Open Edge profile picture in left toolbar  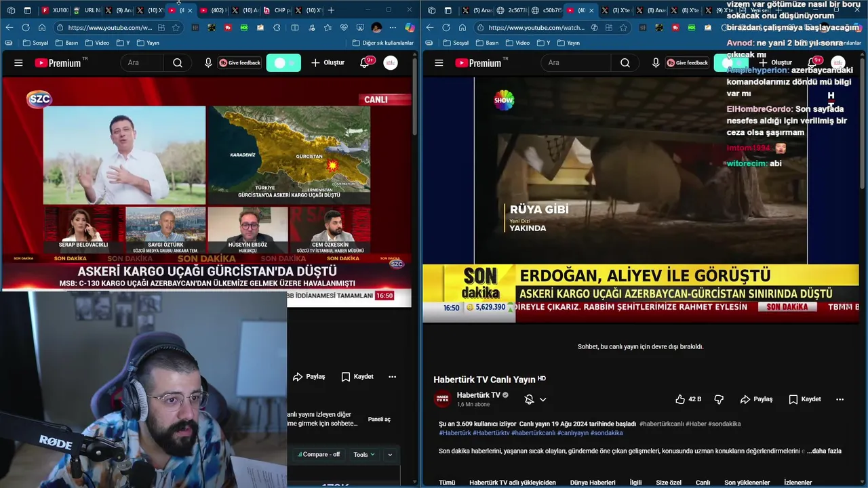376,28
